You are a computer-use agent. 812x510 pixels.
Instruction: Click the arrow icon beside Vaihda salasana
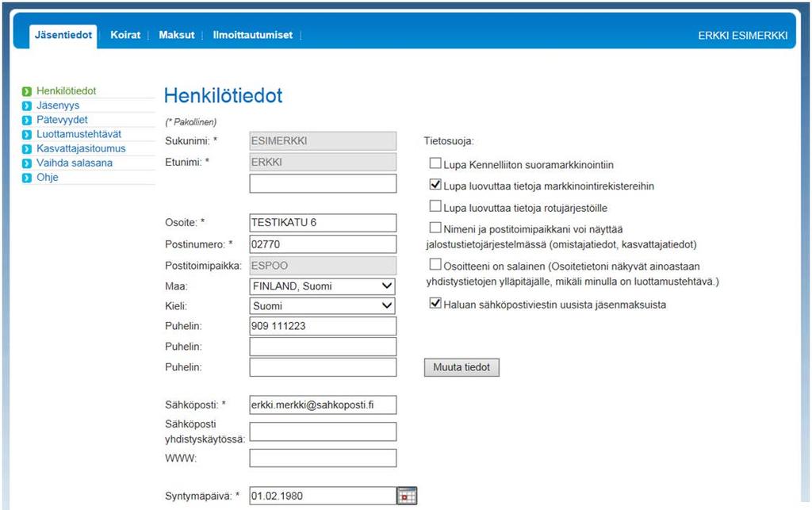pos(27,163)
